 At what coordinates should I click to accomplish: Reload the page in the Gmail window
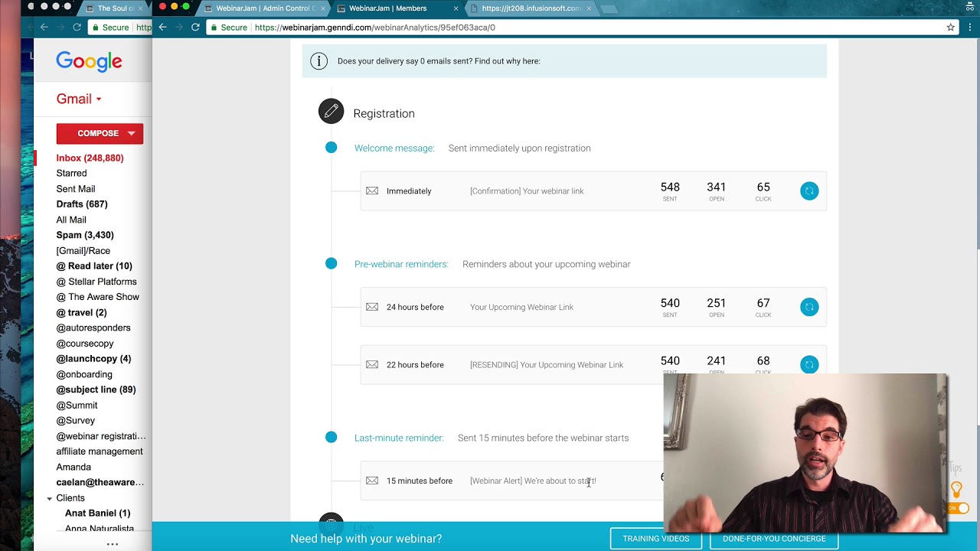click(x=77, y=28)
